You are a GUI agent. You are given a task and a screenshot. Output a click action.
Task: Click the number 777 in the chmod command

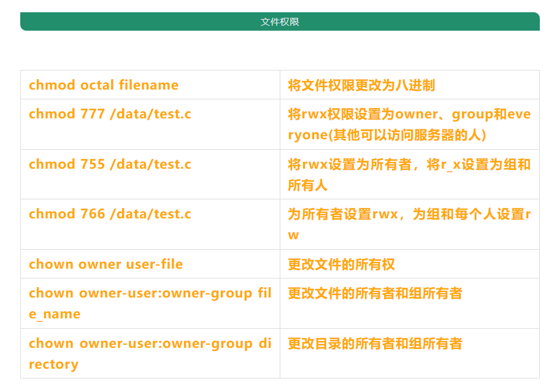coord(93,114)
